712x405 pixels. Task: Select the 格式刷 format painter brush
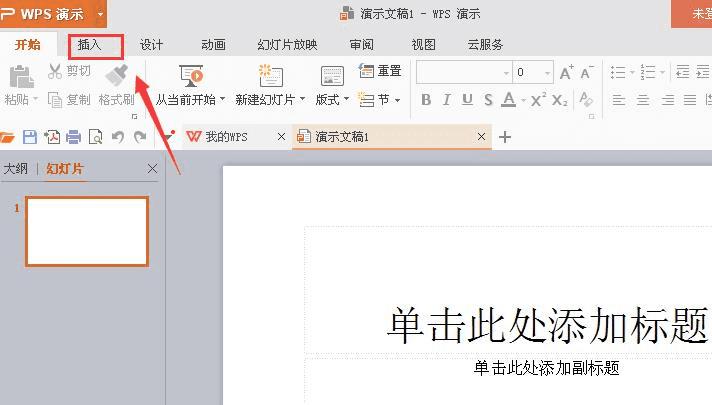pos(117,75)
